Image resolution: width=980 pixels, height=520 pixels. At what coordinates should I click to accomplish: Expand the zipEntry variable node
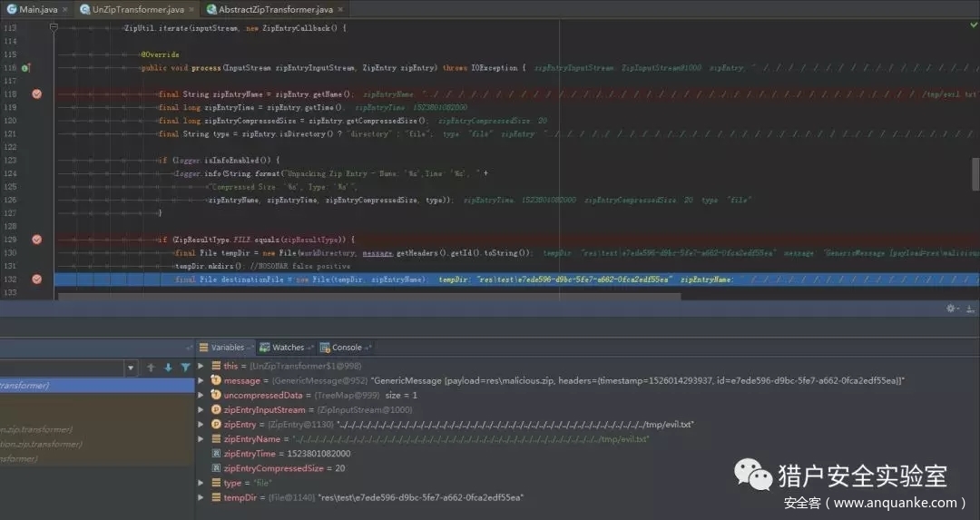(202, 425)
